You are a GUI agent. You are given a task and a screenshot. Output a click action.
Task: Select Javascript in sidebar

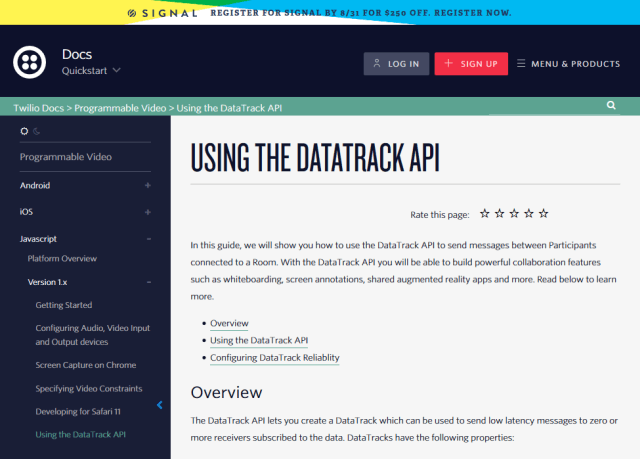[x=38, y=239]
